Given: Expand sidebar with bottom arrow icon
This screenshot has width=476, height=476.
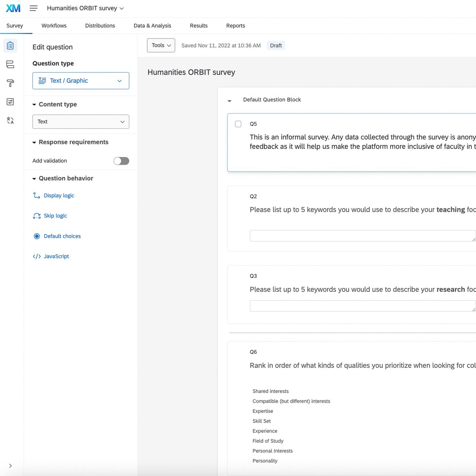Looking at the screenshot, I should (10, 466).
